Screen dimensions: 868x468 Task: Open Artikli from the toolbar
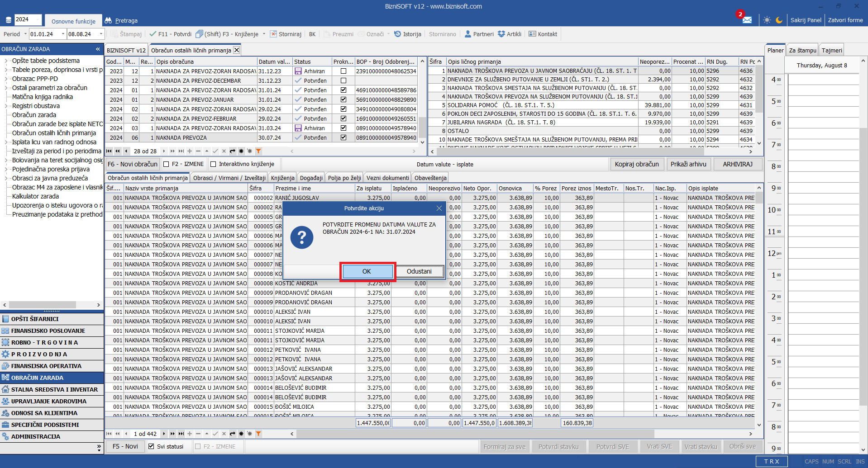point(501,34)
